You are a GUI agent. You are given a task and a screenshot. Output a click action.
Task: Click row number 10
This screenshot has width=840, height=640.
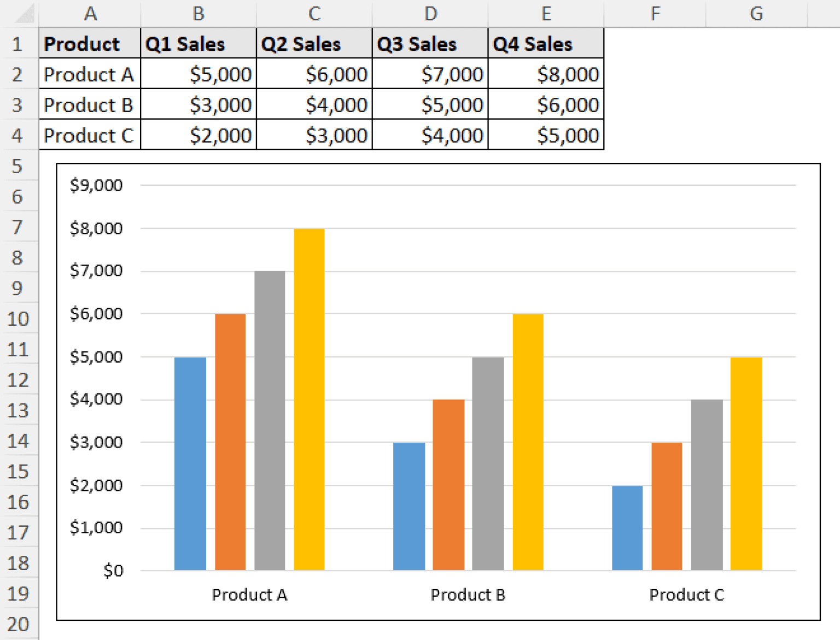point(18,319)
